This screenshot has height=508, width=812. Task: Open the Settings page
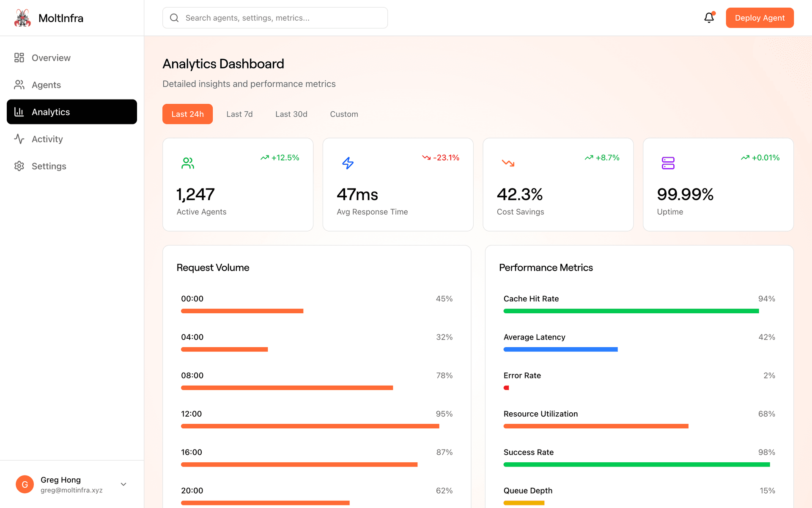tap(72, 166)
